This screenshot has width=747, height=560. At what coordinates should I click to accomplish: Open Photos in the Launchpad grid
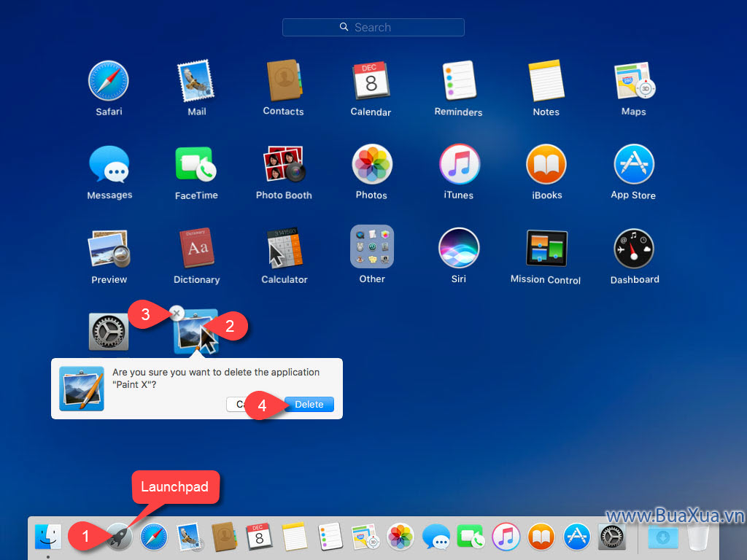[372, 164]
